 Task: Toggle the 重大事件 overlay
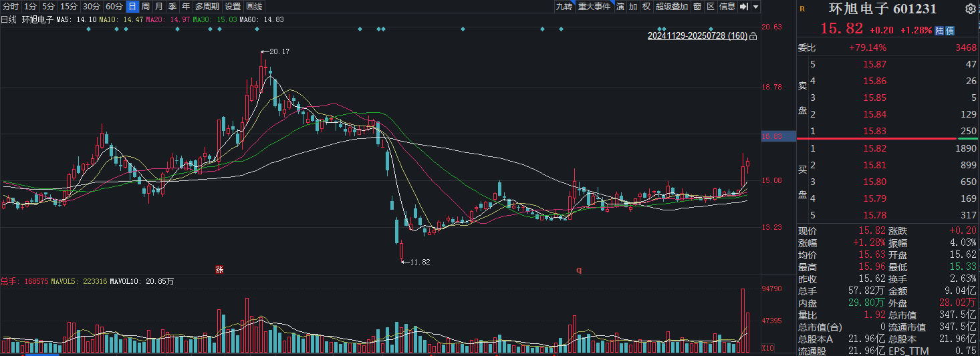pyautogui.click(x=594, y=7)
